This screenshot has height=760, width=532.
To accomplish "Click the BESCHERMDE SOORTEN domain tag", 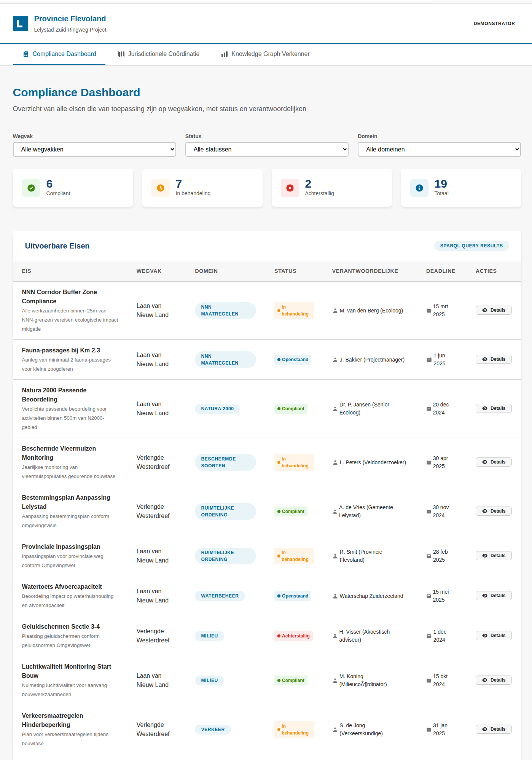I will pos(225,462).
